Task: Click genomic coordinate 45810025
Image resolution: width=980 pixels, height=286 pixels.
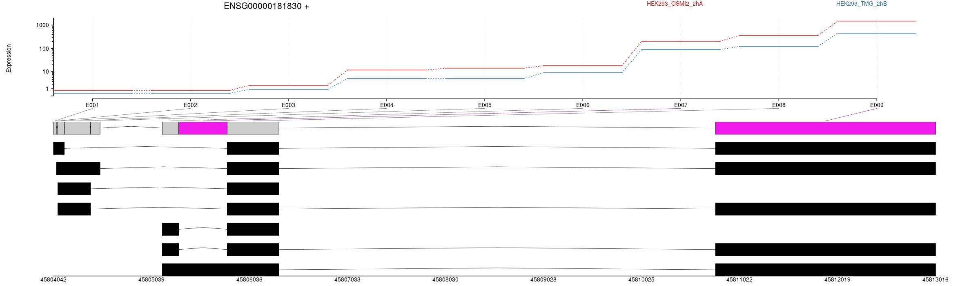Action: pyautogui.click(x=641, y=280)
